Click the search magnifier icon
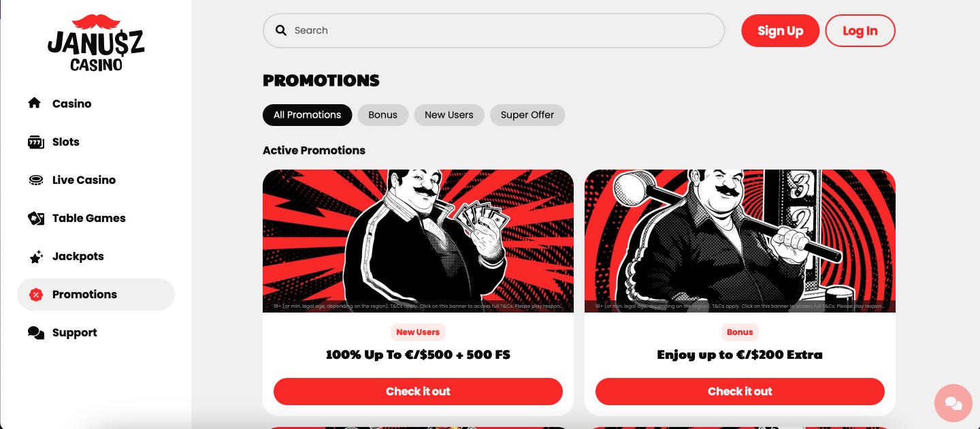Image resolution: width=980 pixels, height=429 pixels. tap(280, 30)
